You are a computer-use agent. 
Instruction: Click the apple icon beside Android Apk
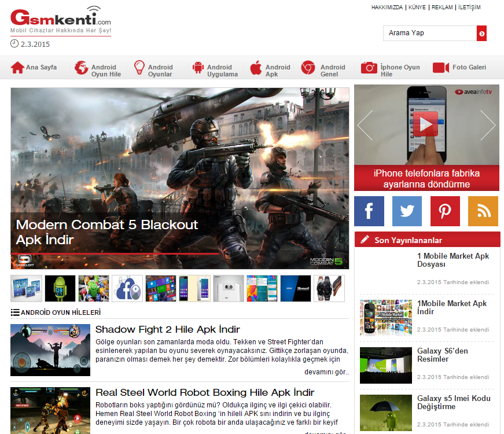coord(256,68)
